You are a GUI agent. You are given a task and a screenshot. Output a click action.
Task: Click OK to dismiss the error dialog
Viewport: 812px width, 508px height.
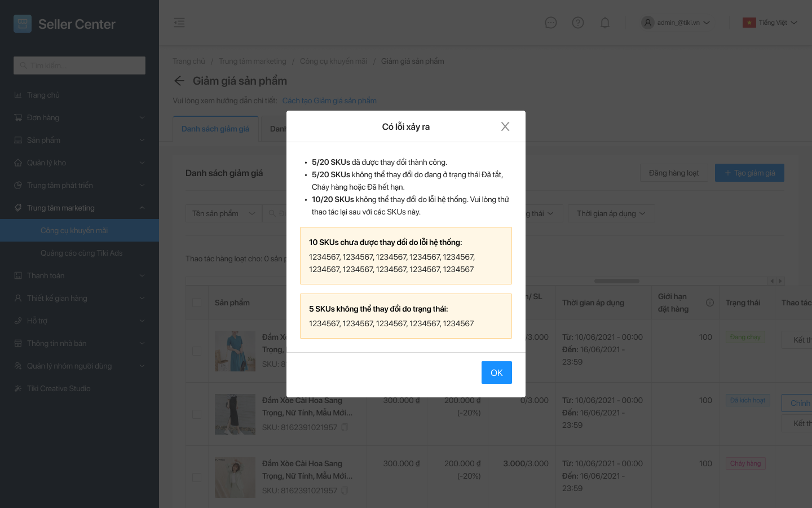point(496,373)
